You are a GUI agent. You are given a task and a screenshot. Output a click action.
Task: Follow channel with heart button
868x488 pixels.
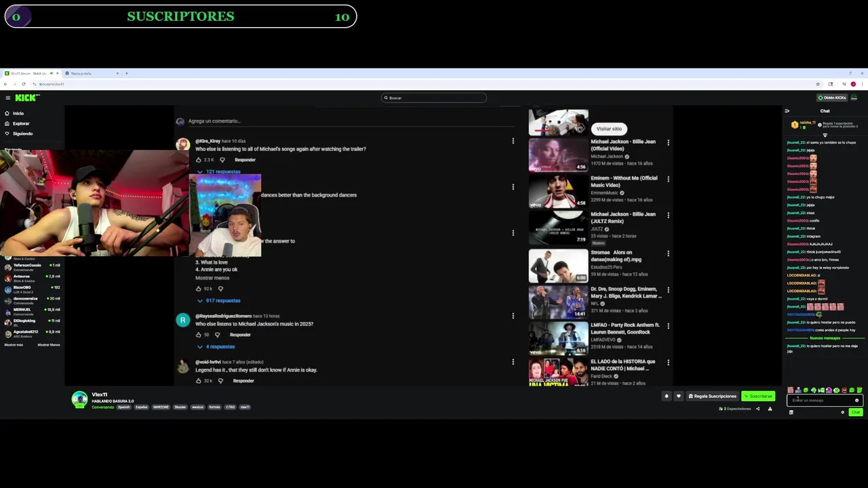tap(678, 396)
